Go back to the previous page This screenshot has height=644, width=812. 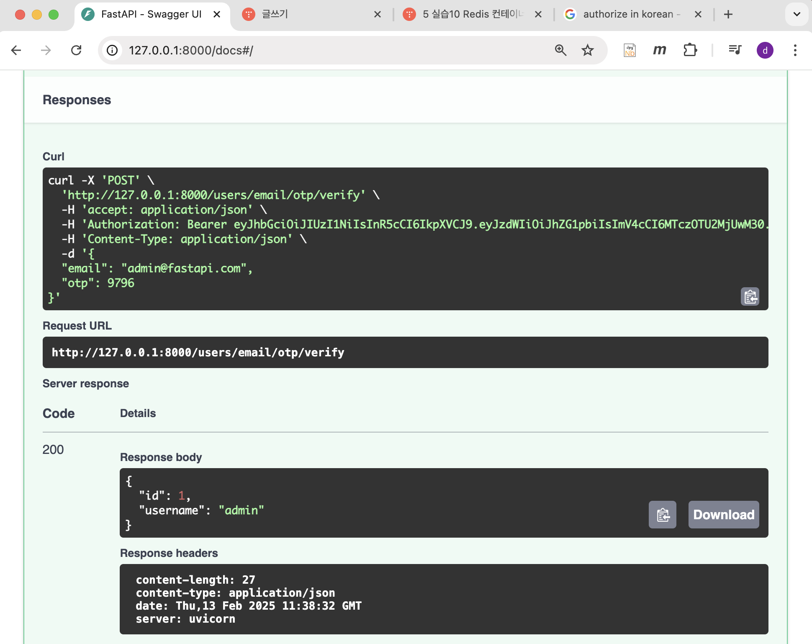16,50
